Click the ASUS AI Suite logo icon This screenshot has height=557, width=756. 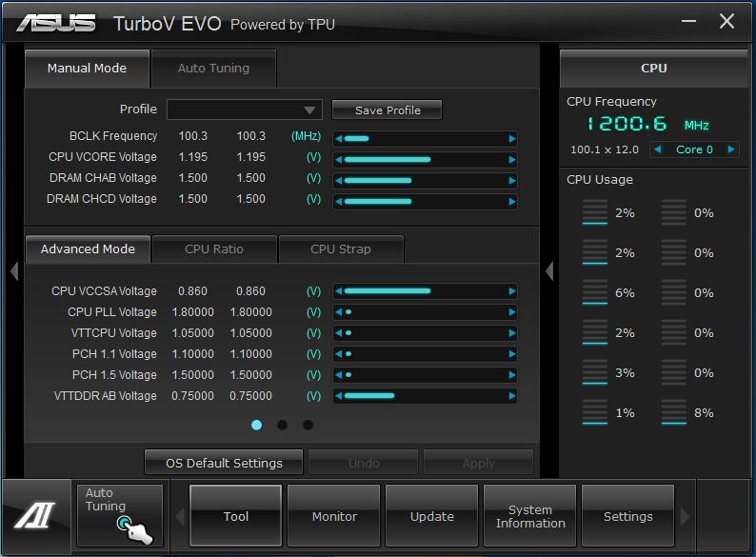(x=35, y=515)
